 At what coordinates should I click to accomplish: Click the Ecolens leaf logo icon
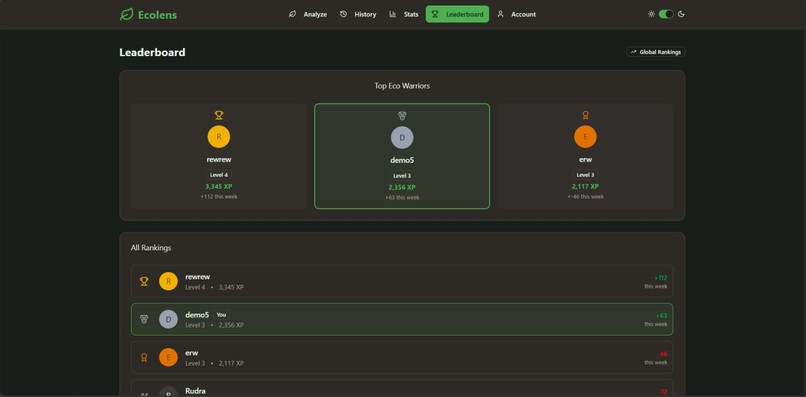click(126, 14)
